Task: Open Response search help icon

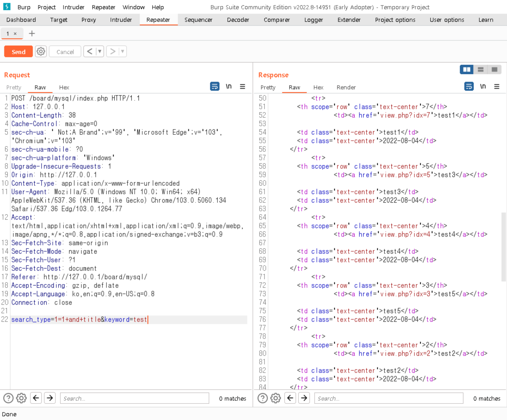Action: pos(263,398)
